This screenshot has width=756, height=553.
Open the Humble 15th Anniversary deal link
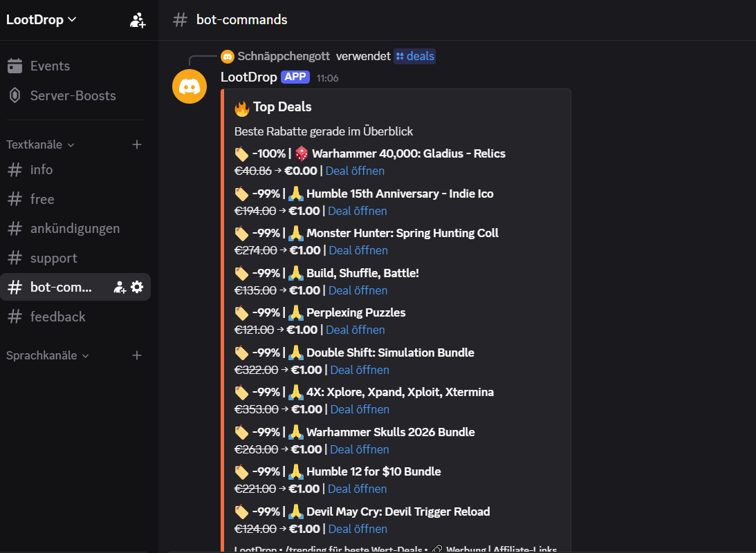pyautogui.click(x=358, y=211)
